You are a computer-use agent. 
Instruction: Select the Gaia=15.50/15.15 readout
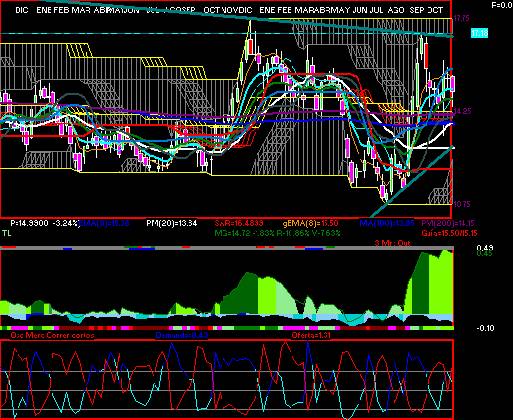pos(449,233)
